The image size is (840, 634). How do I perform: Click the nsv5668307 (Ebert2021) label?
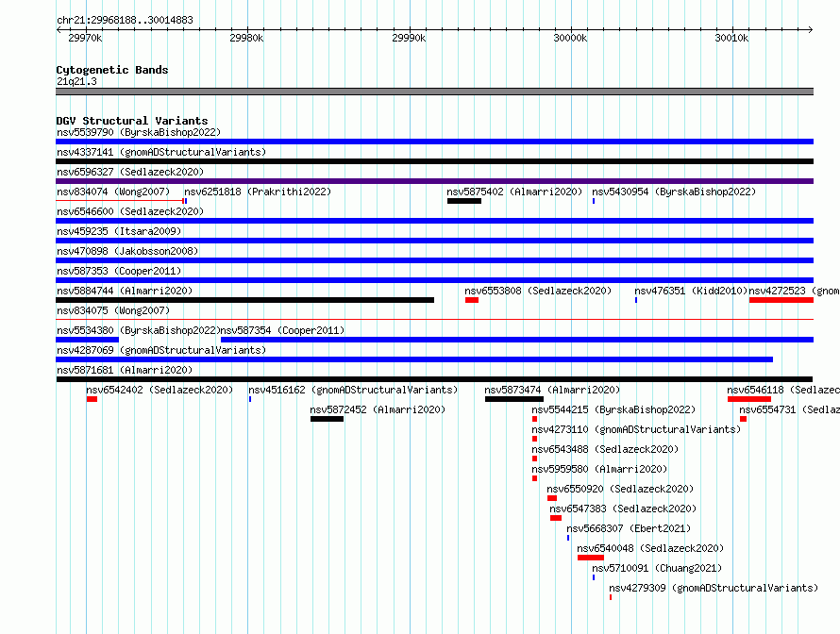[x=629, y=528]
